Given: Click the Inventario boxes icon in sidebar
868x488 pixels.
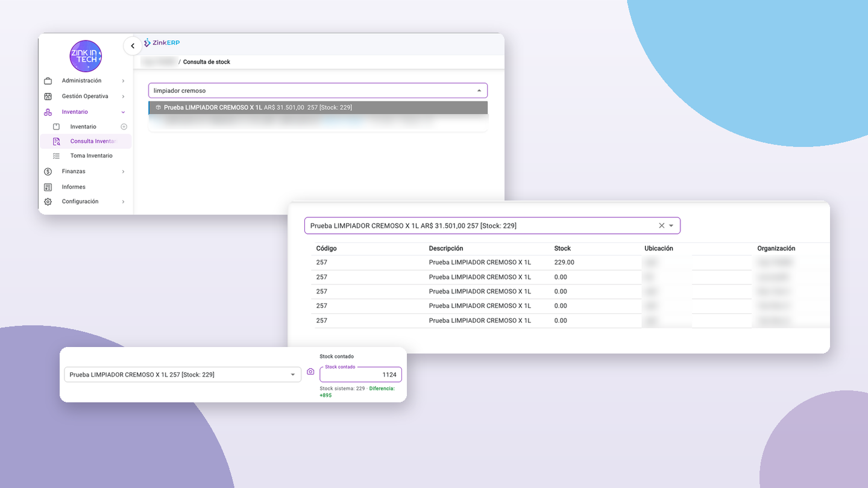Looking at the screenshot, I should 48,112.
